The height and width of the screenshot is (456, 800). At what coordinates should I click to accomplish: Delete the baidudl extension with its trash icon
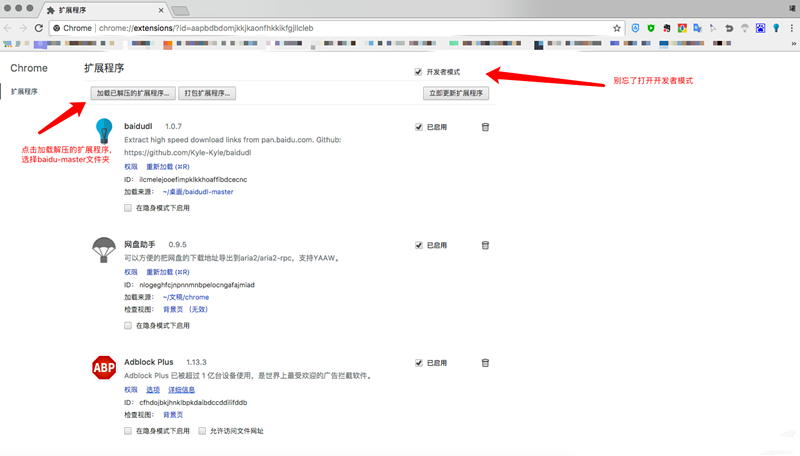point(485,127)
